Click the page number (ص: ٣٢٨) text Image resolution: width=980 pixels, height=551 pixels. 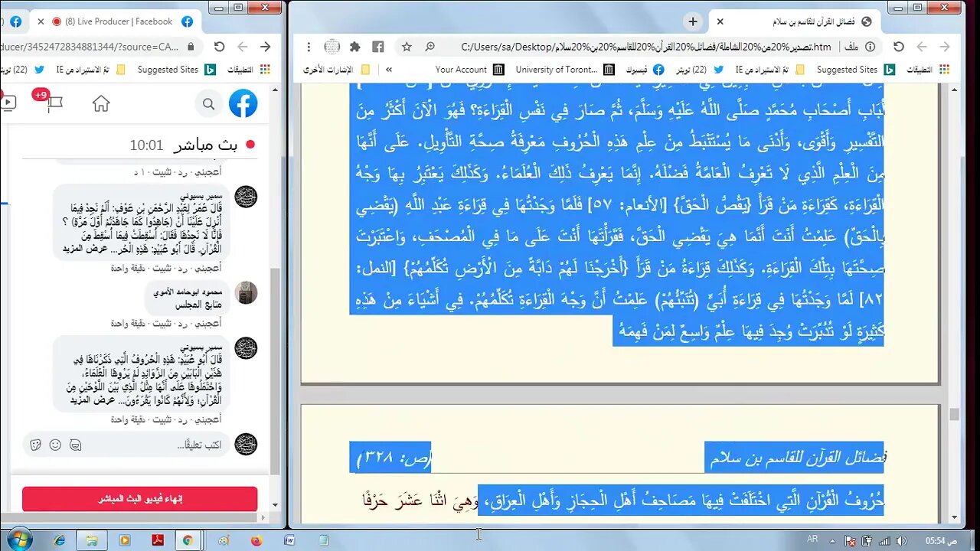pyautogui.click(x=395, y=458)
